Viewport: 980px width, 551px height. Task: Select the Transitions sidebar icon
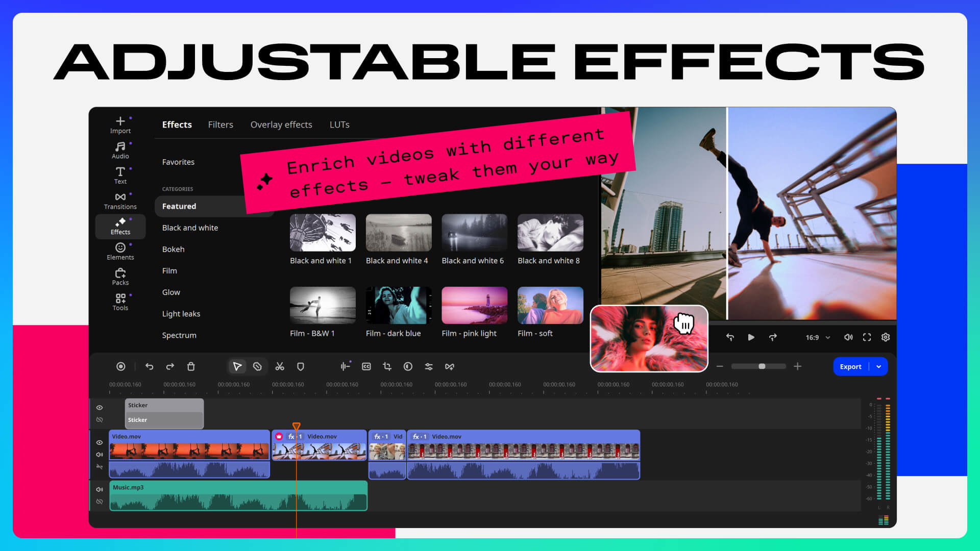pyautogui.click(x=120, y=200)
